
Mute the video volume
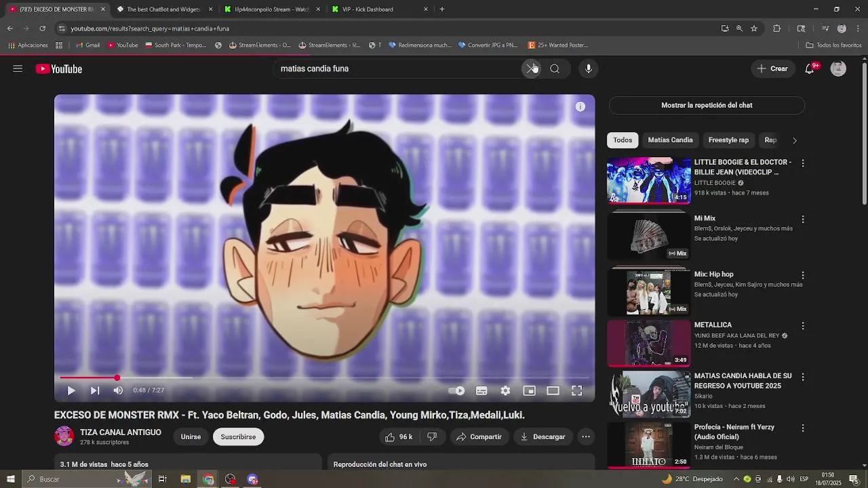click(118, 390)
